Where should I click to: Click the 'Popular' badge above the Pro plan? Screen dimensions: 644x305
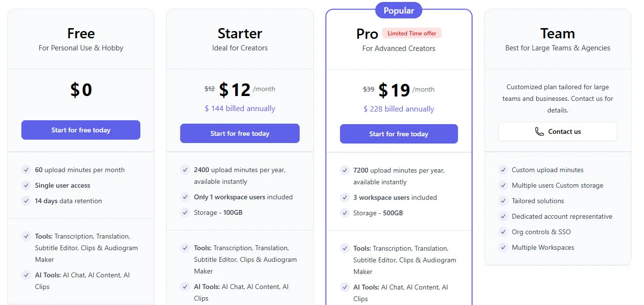click(x=398, y=10)
